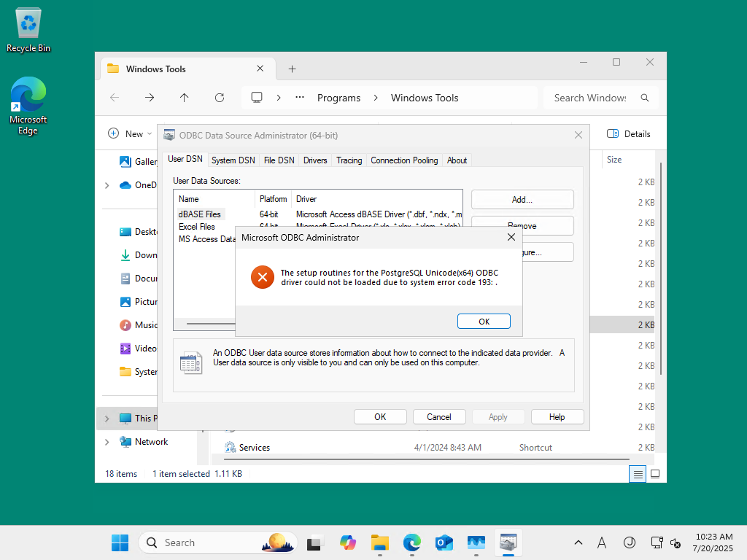The width and height of the screenshot is (747, 560).
Task: Click OK at bottom of ODBC Administrator
Action: 380,416
